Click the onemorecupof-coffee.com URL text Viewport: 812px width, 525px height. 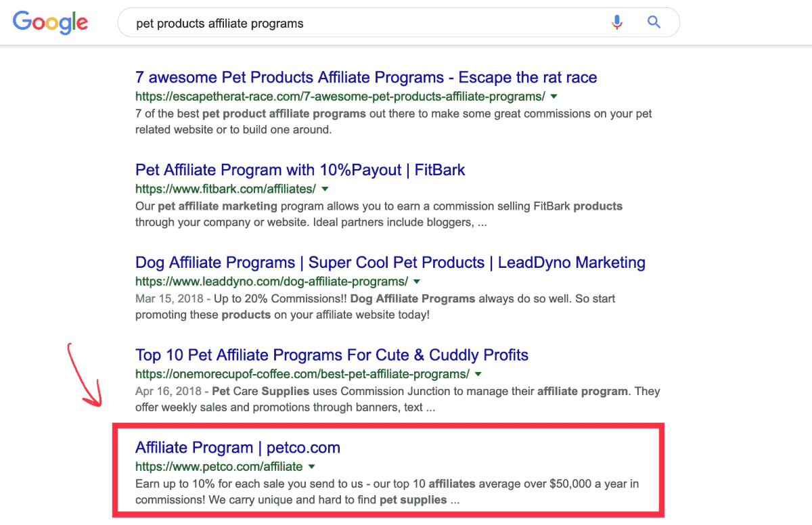tap(300, 374)
